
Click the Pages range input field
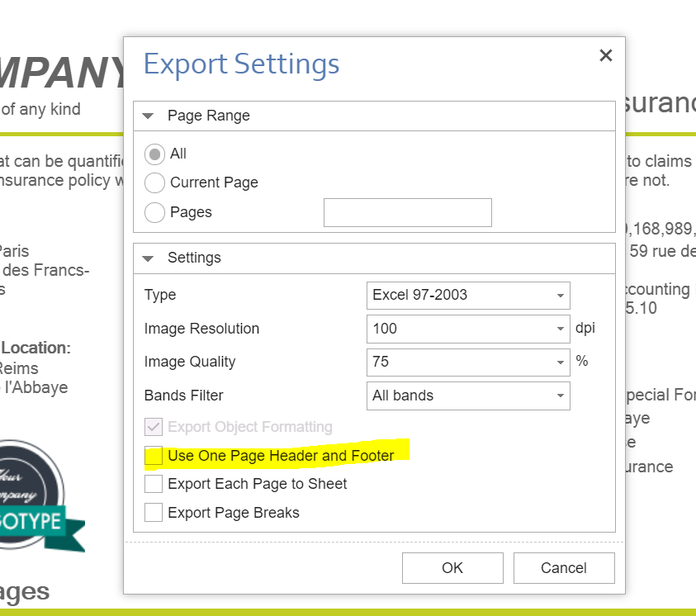[x=408, y=212]
